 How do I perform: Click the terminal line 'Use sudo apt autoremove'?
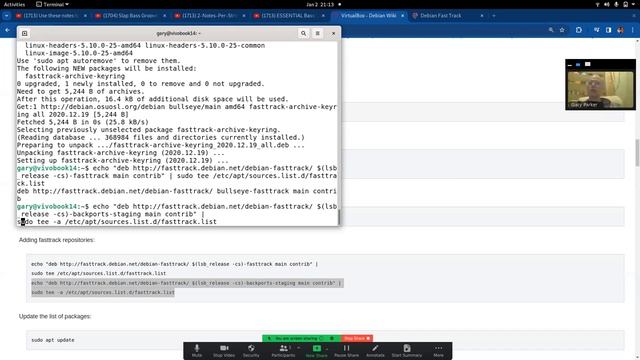pos(98,61)
